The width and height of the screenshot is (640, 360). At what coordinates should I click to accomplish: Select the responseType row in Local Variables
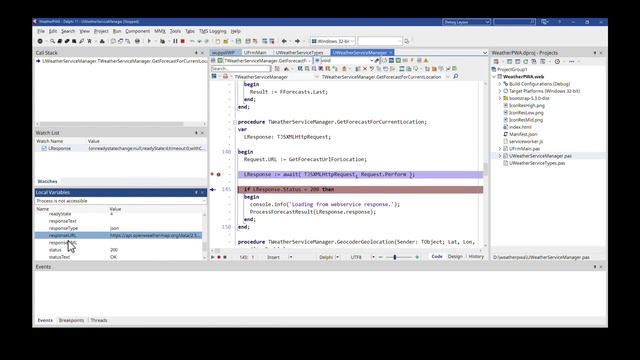(x=118, y=228)
